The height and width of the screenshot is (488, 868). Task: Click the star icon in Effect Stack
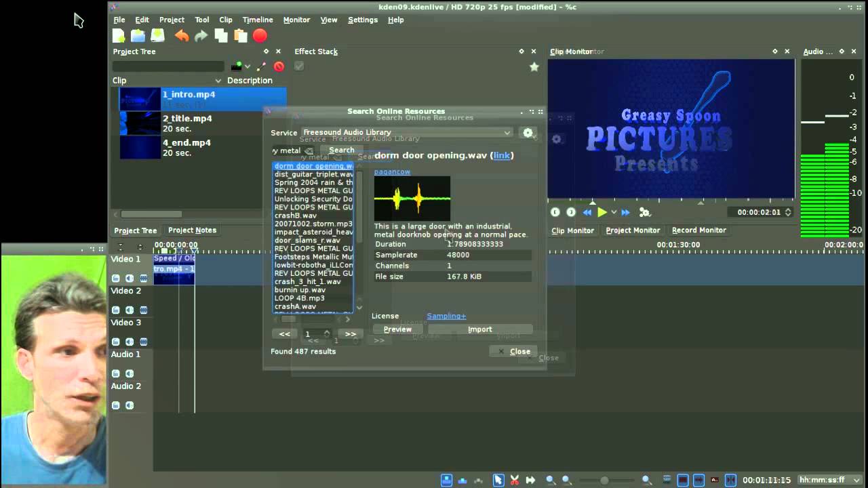click(x=534, y=66)
